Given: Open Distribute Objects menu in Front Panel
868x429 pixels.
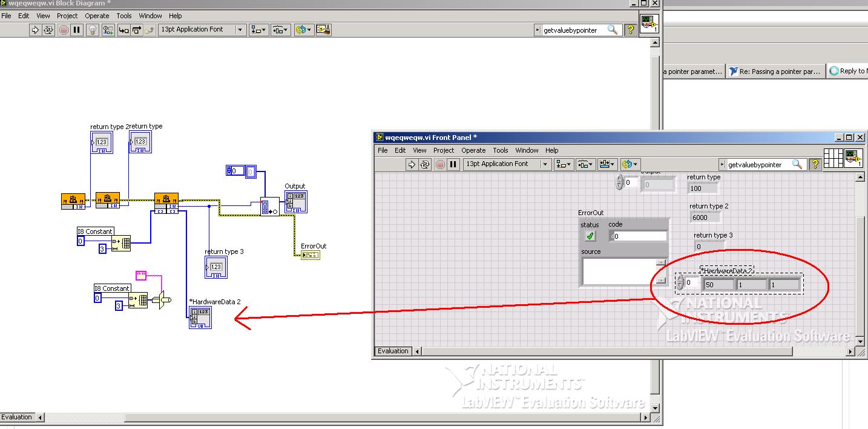Looking at the screenshot, I should click(585, 164).
